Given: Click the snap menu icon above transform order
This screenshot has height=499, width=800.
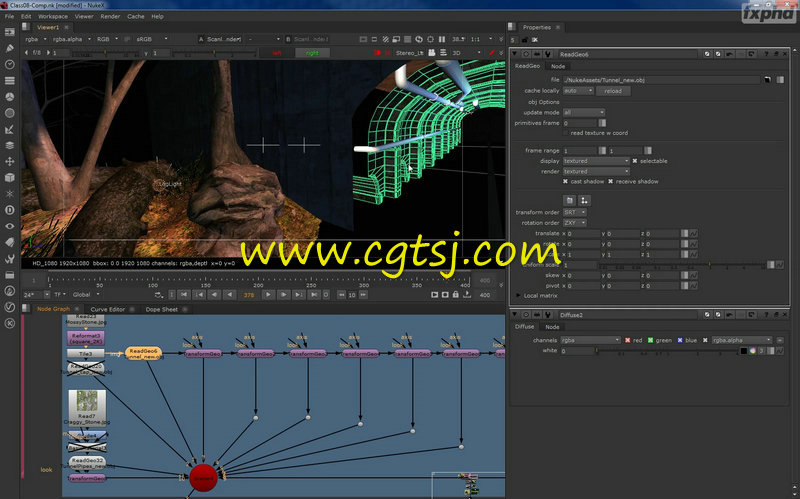Looking at the screenshot, I should tap(584, 201).
